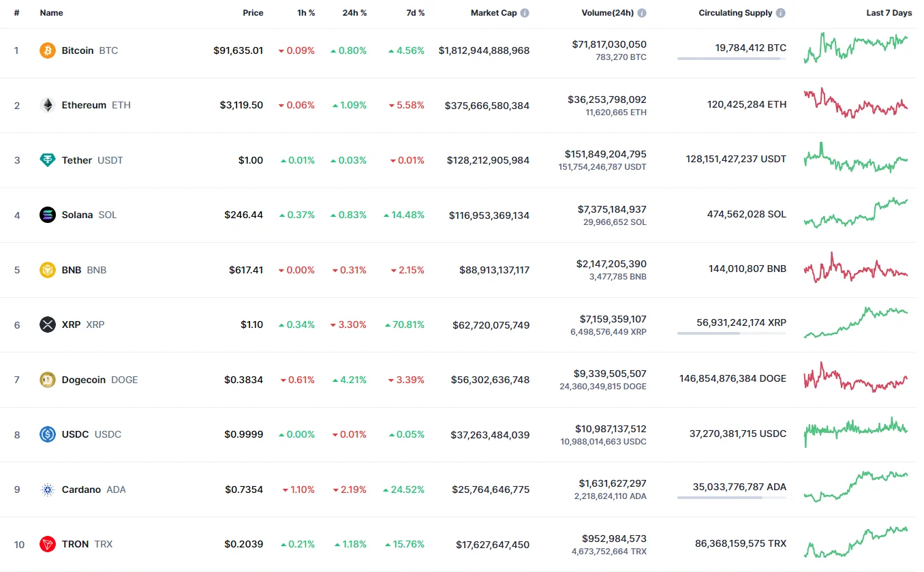The height and width of the screenshot is (572, 924).
Task: Click the Bitcoin coin logo icon
Action: 48,50
